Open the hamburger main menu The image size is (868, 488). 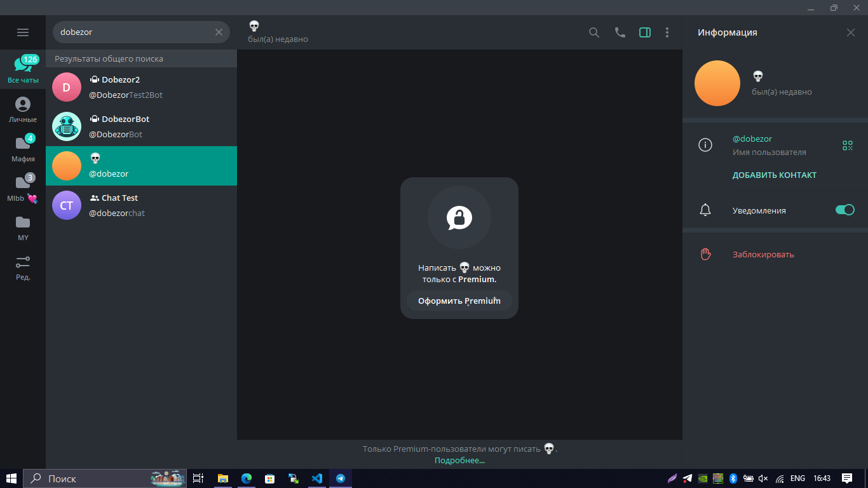pyautogui.click(x=23, y=32)
